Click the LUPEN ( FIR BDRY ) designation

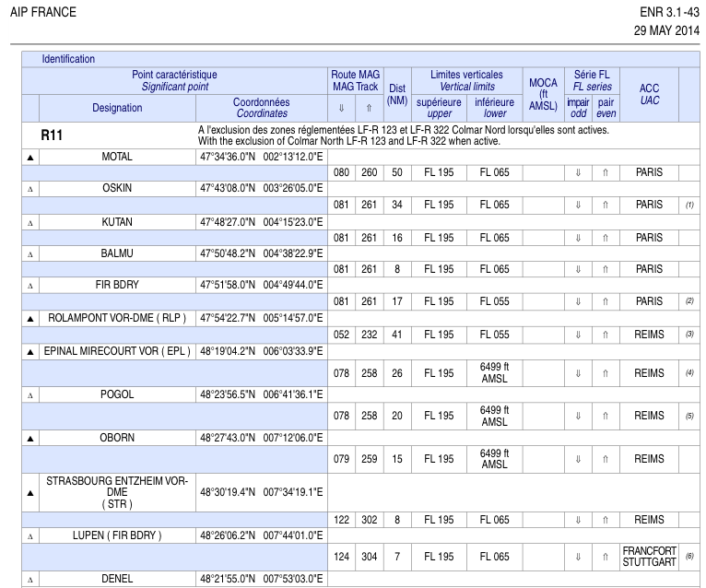(117, 535)
